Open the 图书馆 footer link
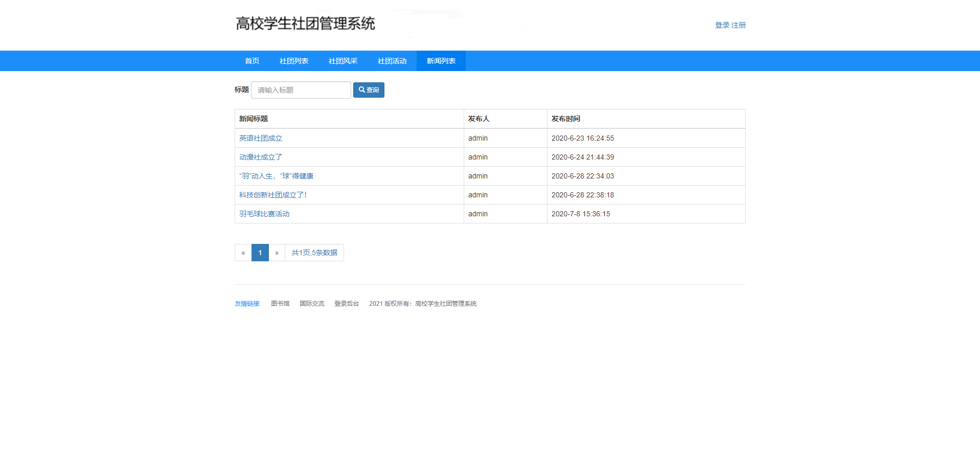980x474 pixels. pos(280,304)
